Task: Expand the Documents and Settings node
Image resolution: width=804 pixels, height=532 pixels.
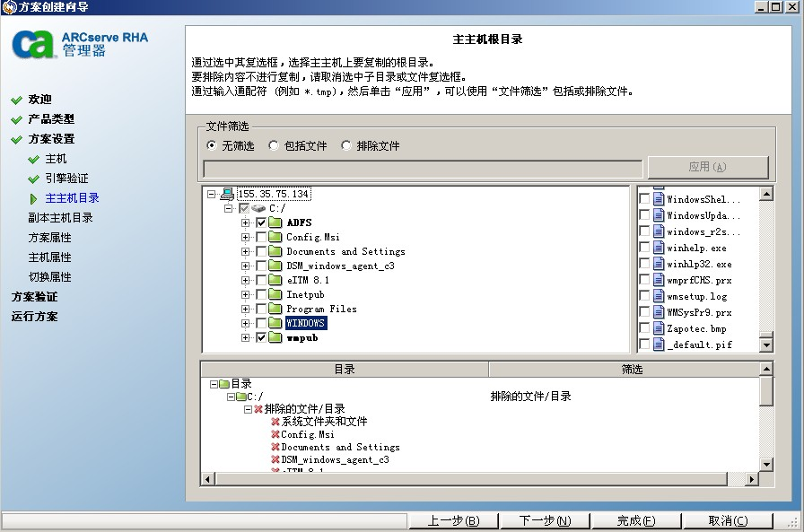Action: tap(245, 251)
